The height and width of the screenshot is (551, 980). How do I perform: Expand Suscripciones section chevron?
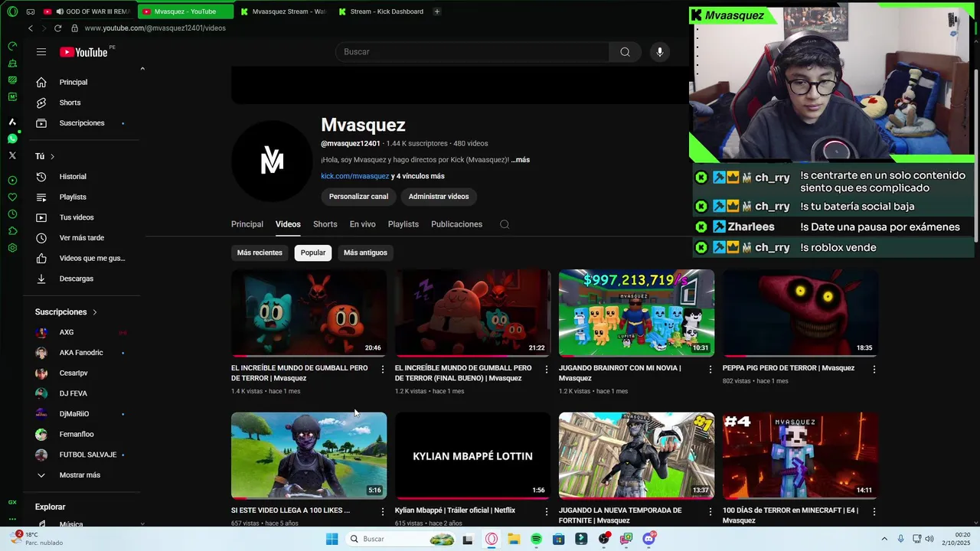95,312
